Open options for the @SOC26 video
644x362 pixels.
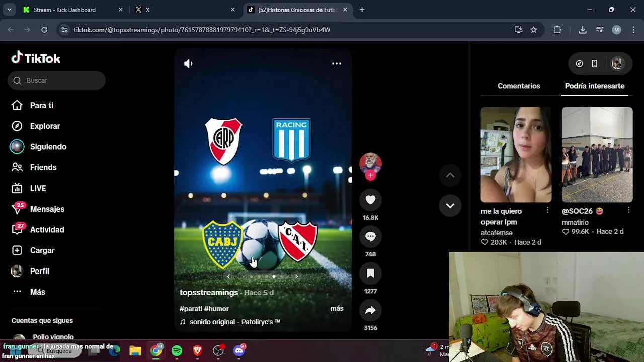[x=628, y=210]
